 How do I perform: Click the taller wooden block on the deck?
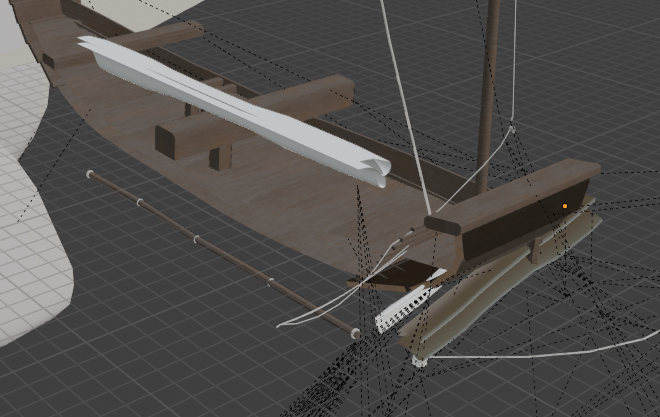[180, 138]
